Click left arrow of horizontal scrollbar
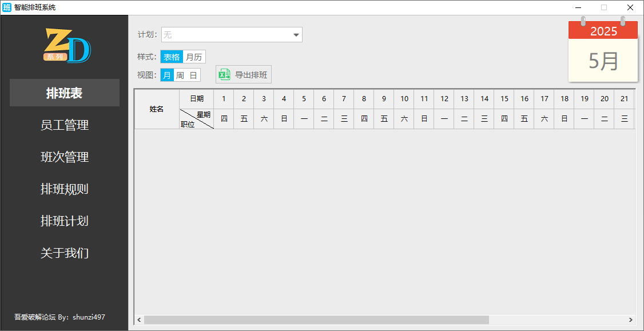This screenshot has width=644, height=331. 139,320
